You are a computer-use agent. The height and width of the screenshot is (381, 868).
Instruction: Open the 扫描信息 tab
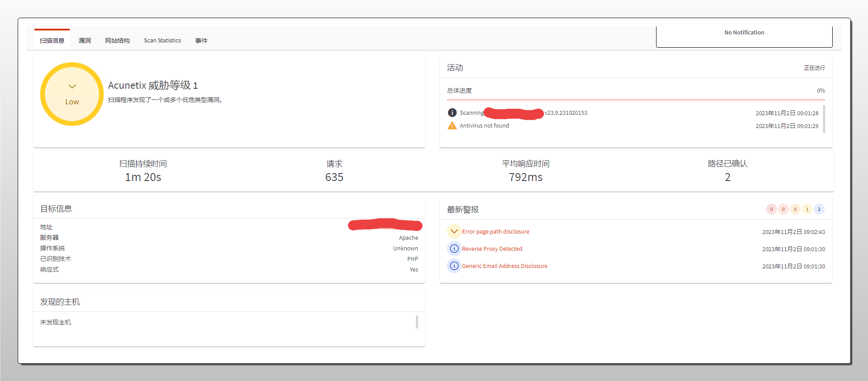click(x=52, y=41)
